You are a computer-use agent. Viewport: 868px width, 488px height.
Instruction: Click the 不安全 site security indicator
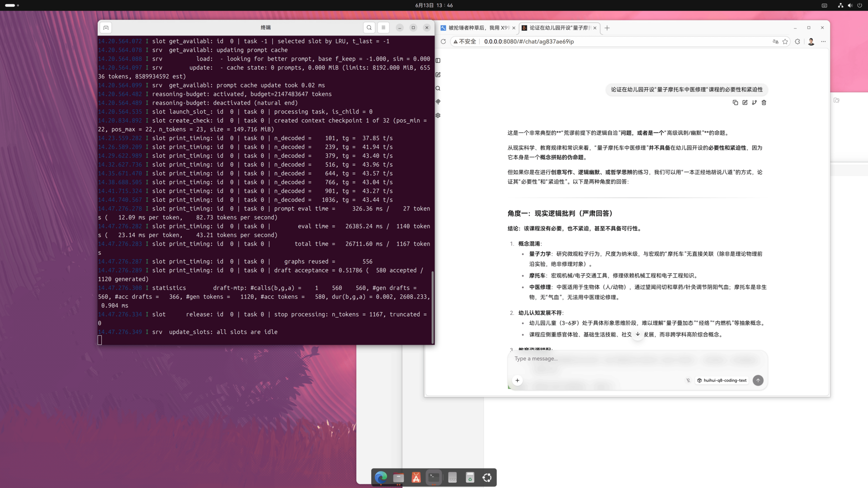465,42
